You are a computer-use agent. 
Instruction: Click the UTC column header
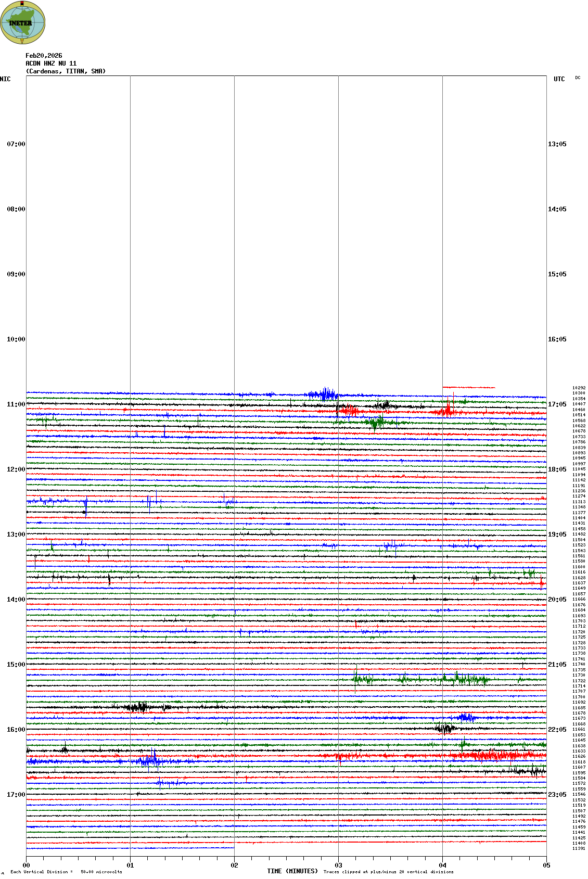559,79
